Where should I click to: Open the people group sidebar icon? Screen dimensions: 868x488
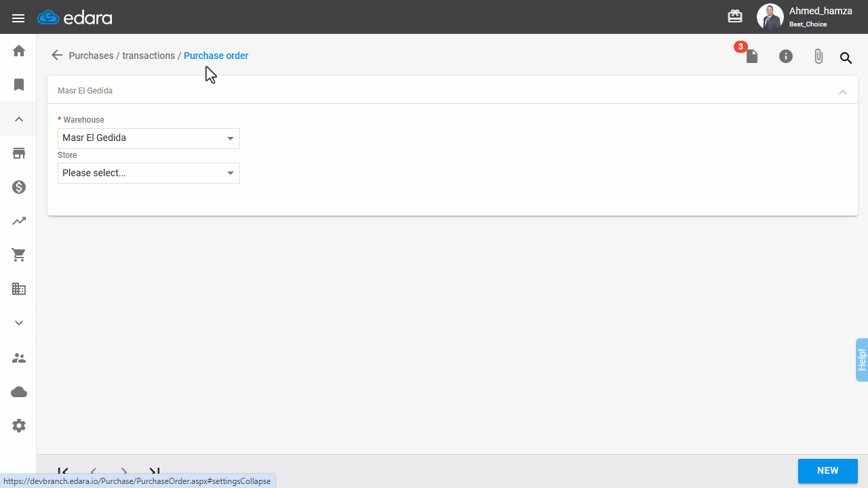click(x=19, y=358)
